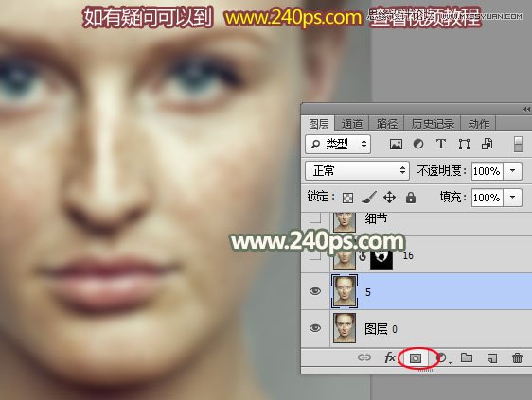Screen dimensions: 532x400
Task: Open the 类型 layer filter dropdown
Action: click(338, 145)
